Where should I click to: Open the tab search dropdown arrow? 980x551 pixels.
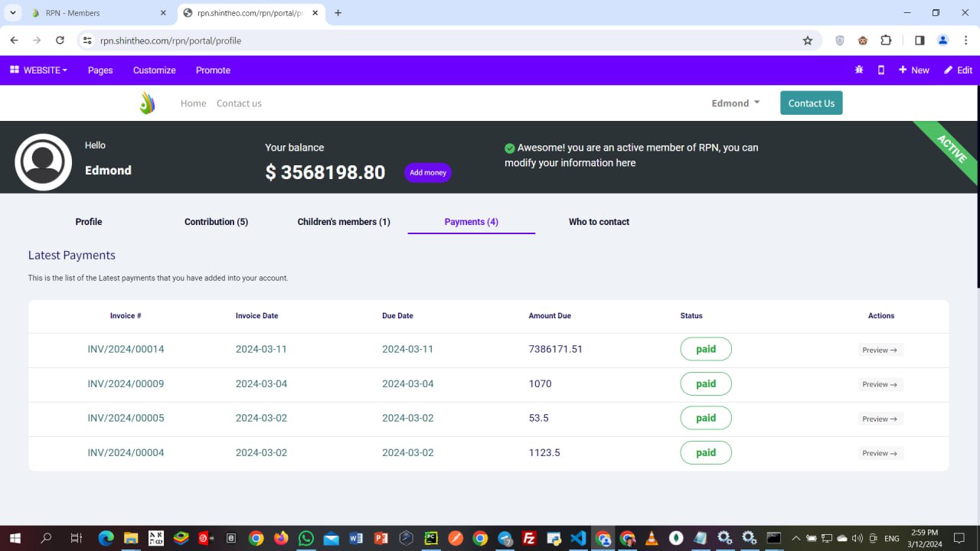click(13, 13)
